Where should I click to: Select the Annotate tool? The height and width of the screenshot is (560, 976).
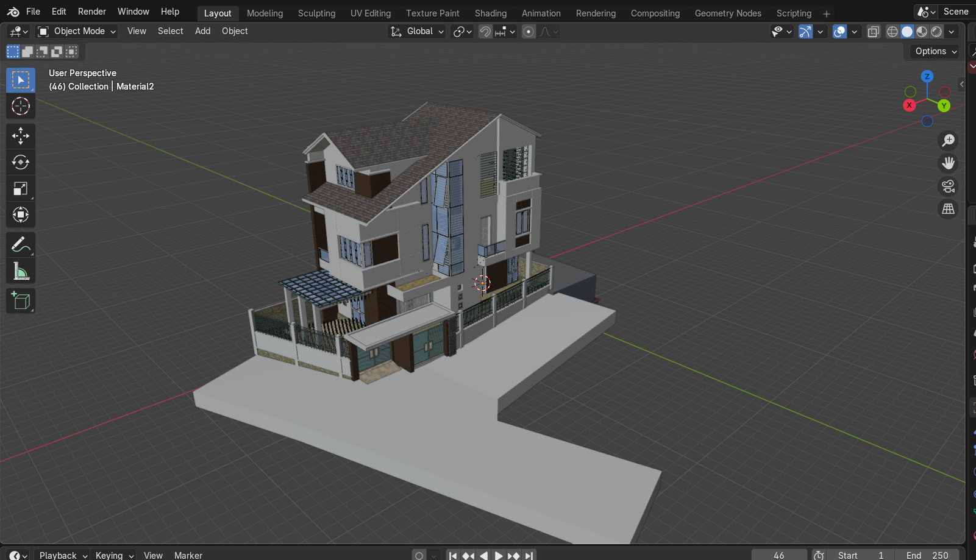pyautogui.click(x=21, y=244)
